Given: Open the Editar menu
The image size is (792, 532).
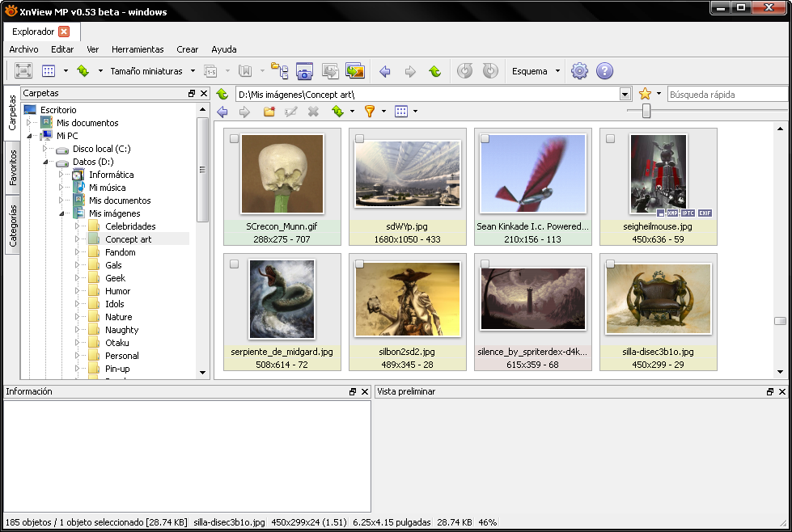Looking at the screenshot, I should (62, 49).
